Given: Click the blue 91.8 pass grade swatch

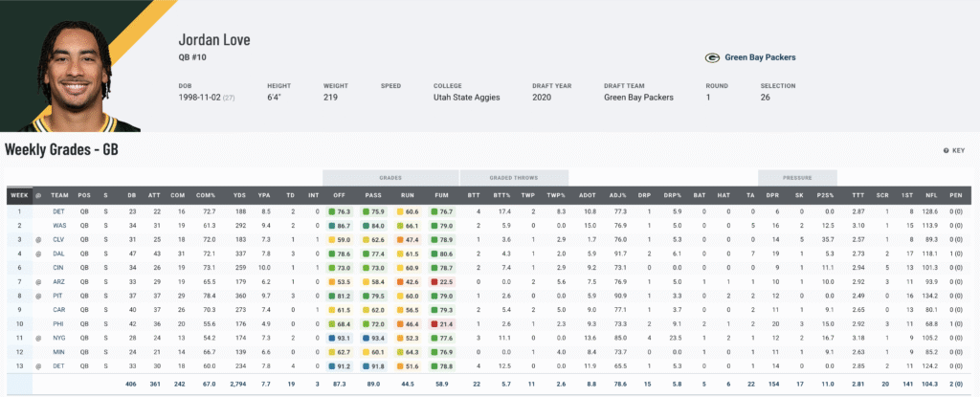Looking at the screenshot, I should [x=367, y=367].
